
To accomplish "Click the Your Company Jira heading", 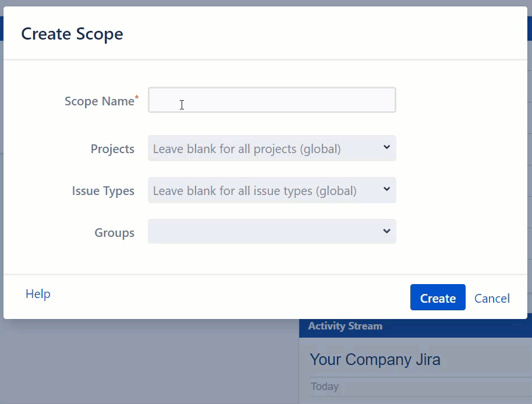I will [x=375, y=360].
